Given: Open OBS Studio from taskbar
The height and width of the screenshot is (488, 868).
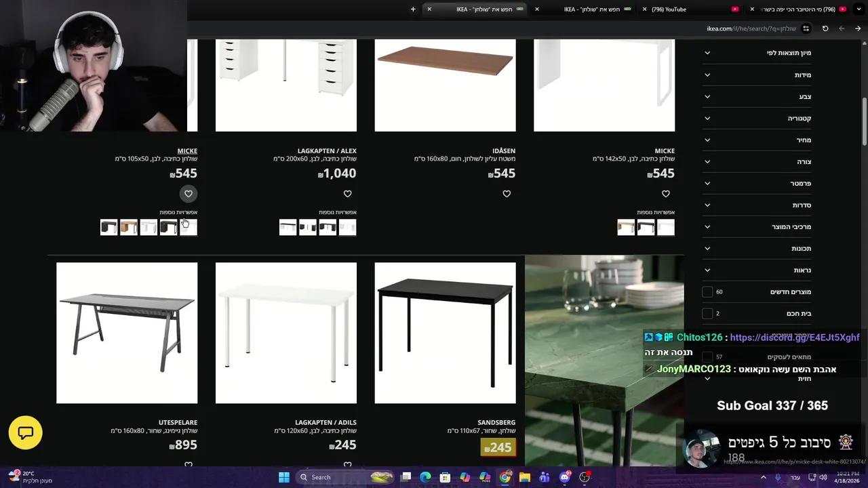Looking at the screenshot, I should pos(585,477).
